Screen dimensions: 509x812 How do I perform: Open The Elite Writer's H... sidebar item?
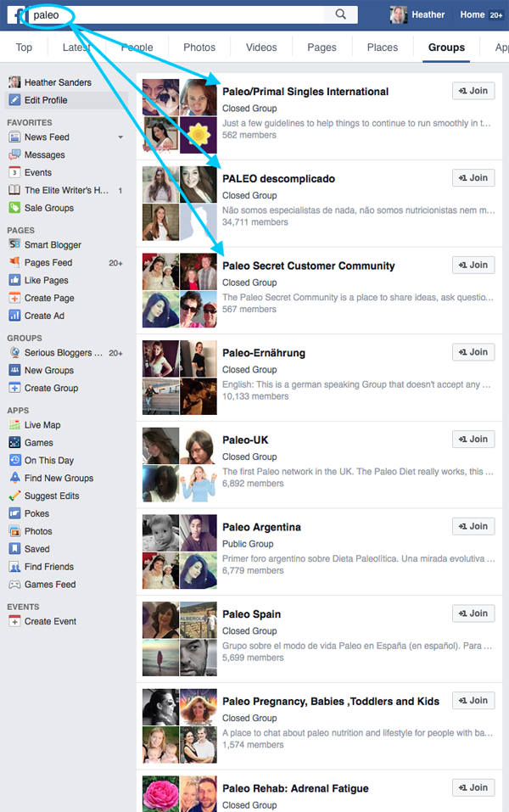coord(66,190)
